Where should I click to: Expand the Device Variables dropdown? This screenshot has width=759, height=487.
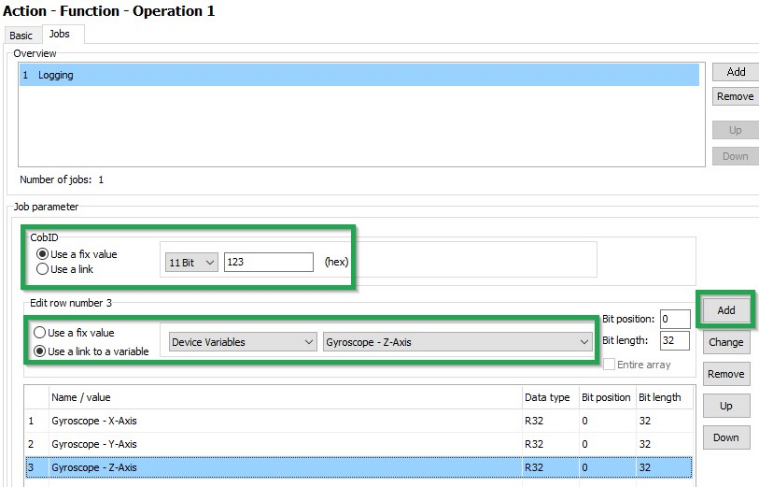(242, 342)
